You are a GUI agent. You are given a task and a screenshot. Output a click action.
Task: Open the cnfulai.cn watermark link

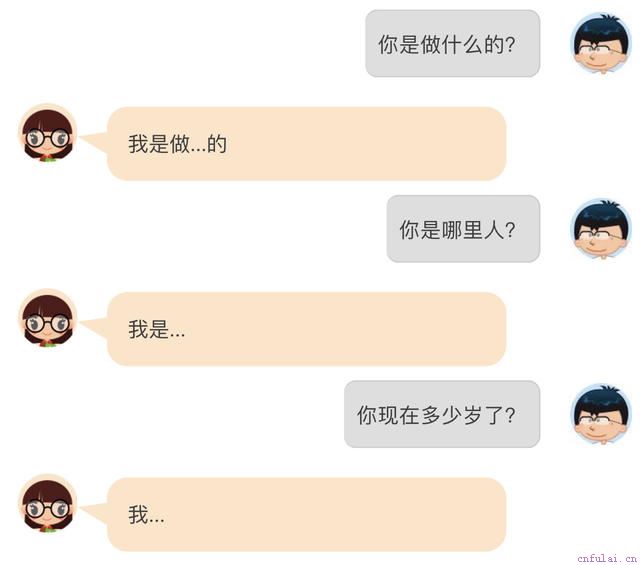click(x=607, y=558)
